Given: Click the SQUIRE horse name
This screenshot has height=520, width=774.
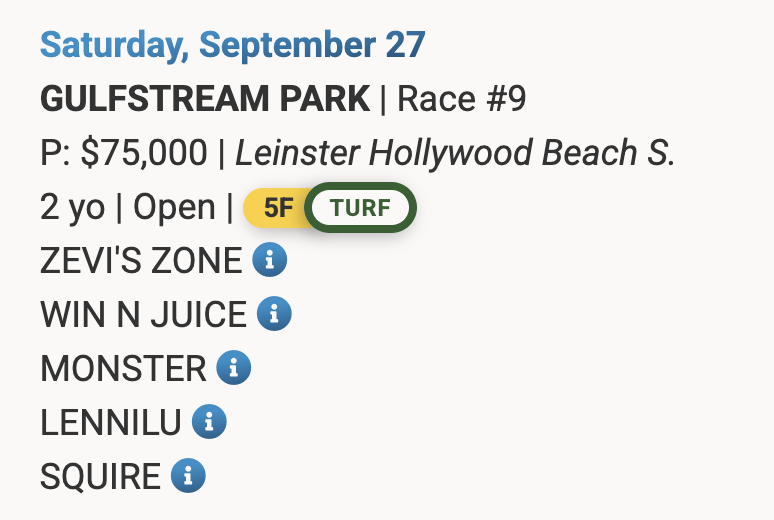Looking at the screenshot, I should pos(100,477).
